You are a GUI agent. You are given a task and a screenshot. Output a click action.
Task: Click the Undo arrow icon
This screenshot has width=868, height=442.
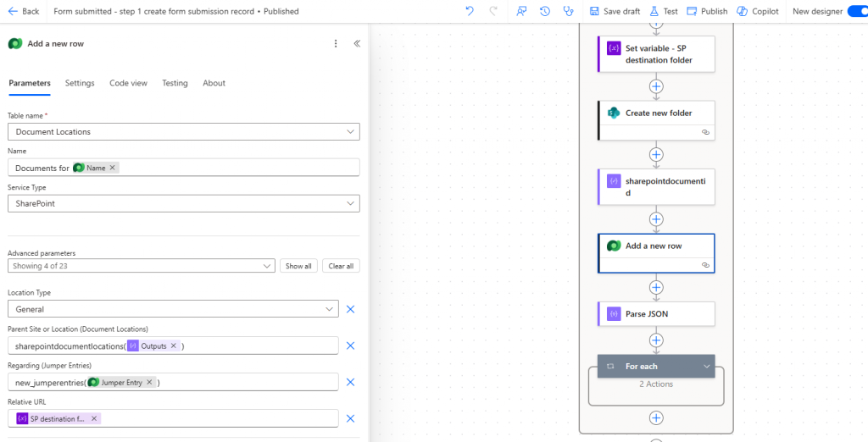tap(470, 11)
